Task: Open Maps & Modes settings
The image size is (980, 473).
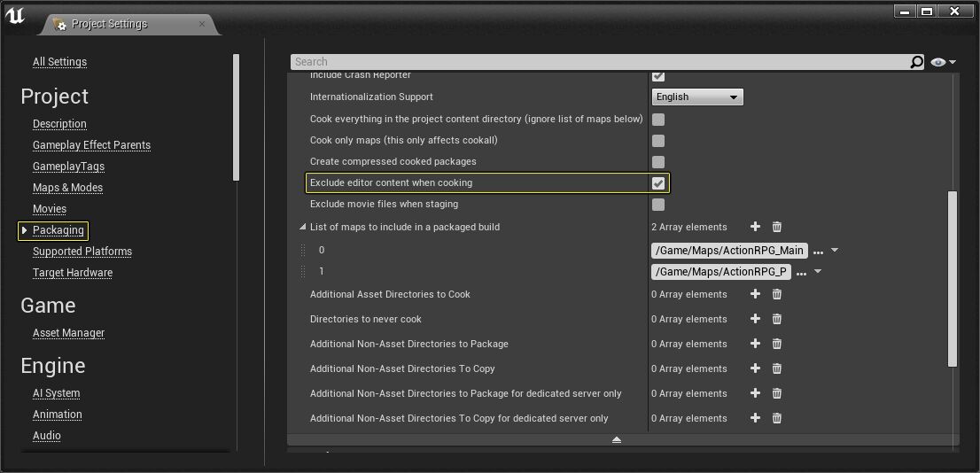Action: pyautogui.click(x=67, y=188)
